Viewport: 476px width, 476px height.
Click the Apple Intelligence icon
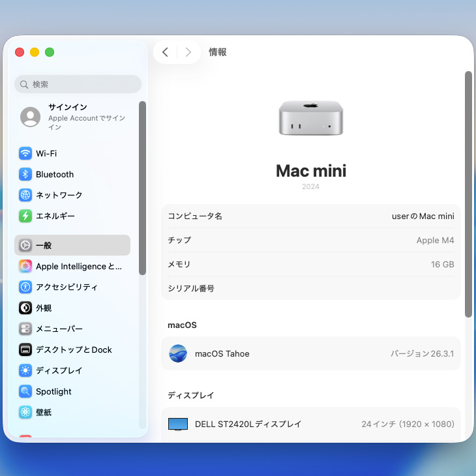25,266
